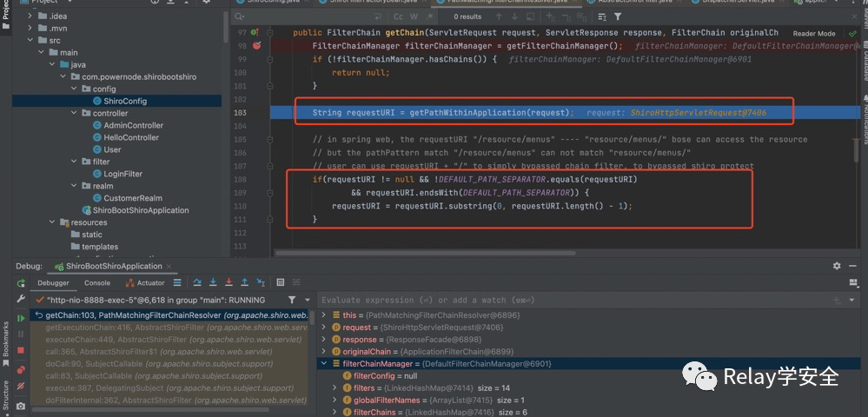Expand the .mvn folder

pyautogui.click(x=30, y=29)
